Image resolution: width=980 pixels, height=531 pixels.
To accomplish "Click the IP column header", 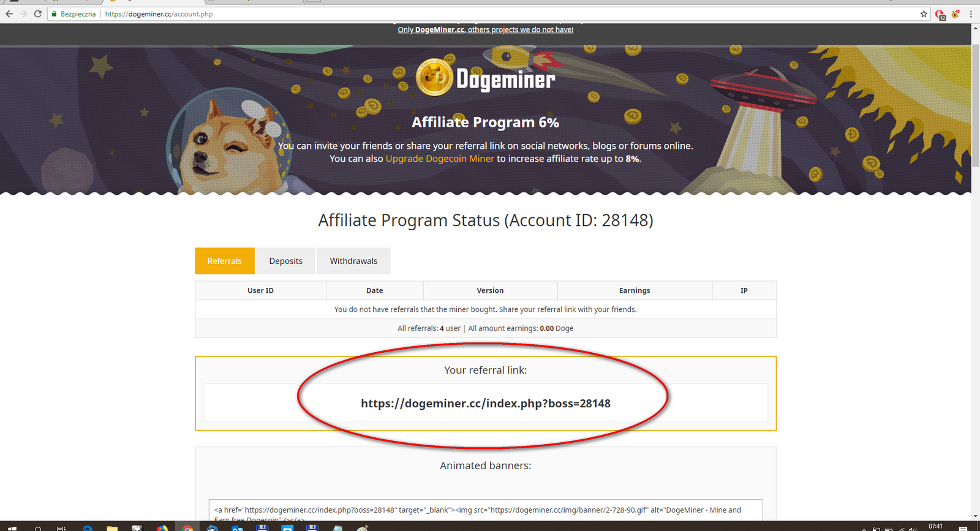I will pos(744,290).
